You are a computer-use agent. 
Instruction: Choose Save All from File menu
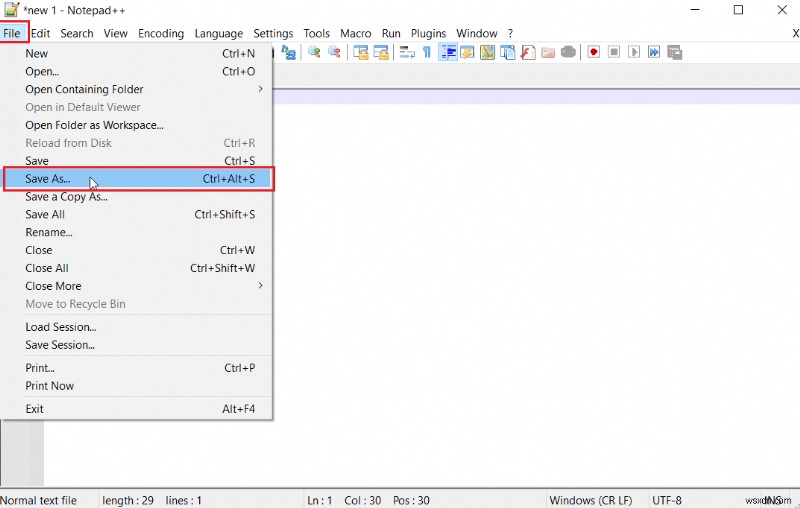point(137,215)
